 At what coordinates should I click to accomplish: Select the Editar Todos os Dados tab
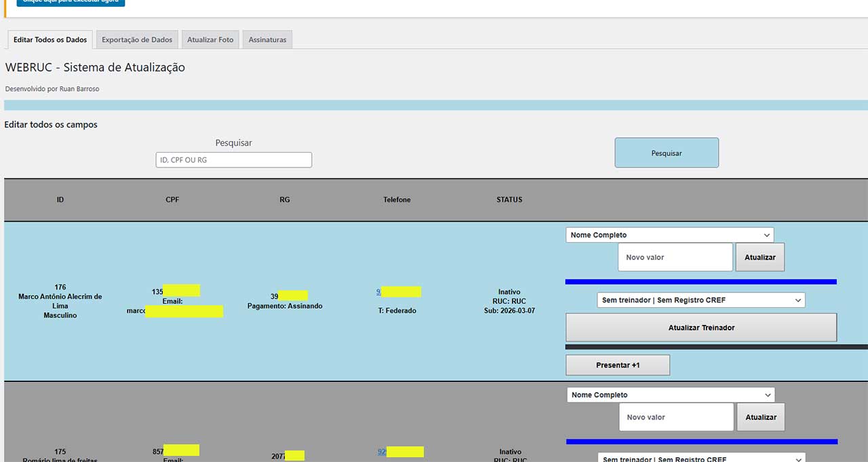(50, 39)
